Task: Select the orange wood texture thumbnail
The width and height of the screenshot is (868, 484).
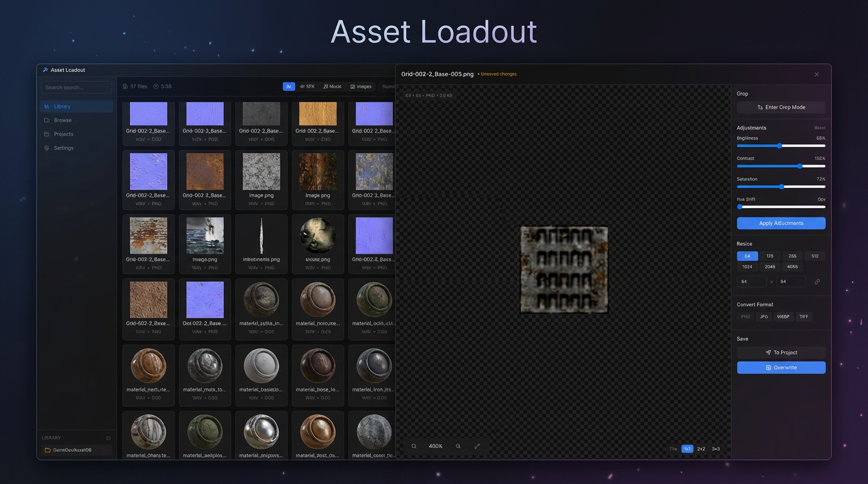Action: pyautogui.click(x=318, y=114)
